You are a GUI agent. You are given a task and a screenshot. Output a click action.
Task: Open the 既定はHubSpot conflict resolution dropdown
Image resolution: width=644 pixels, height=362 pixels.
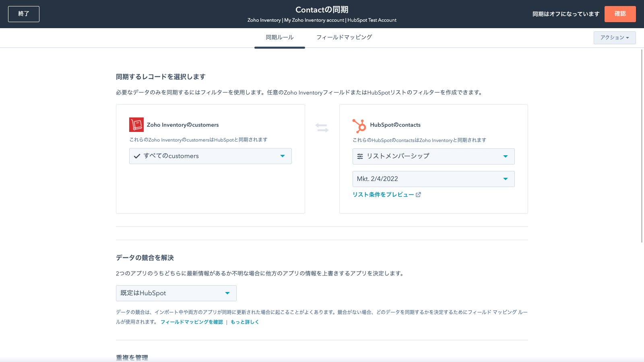click(x=176, y=293)
